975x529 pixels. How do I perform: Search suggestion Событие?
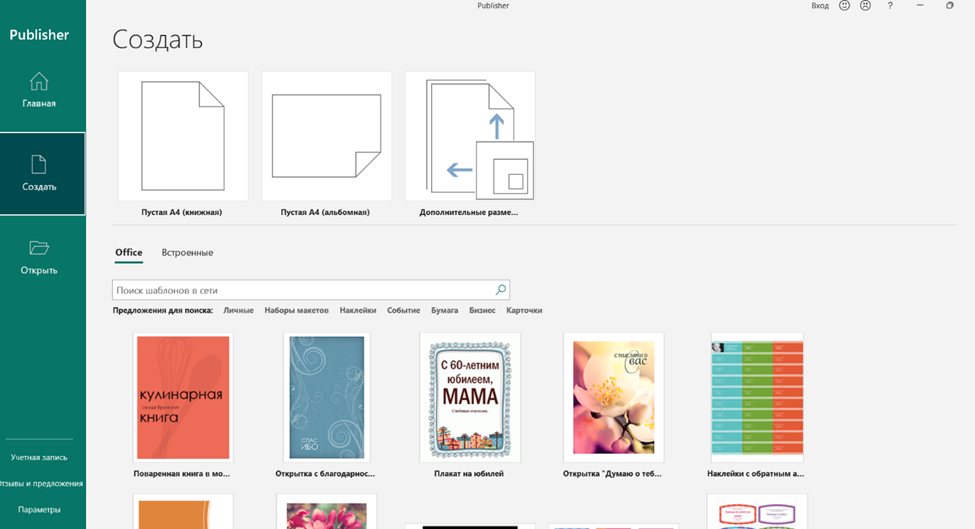coord(404,310)
